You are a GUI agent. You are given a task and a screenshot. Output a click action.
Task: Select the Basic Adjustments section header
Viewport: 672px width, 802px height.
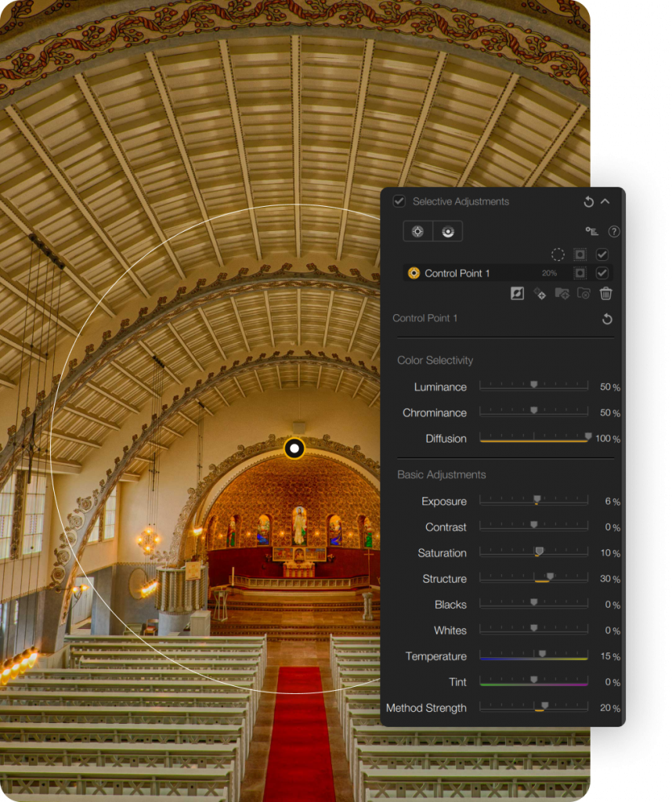pyautogui.click(x=440, y=475)
